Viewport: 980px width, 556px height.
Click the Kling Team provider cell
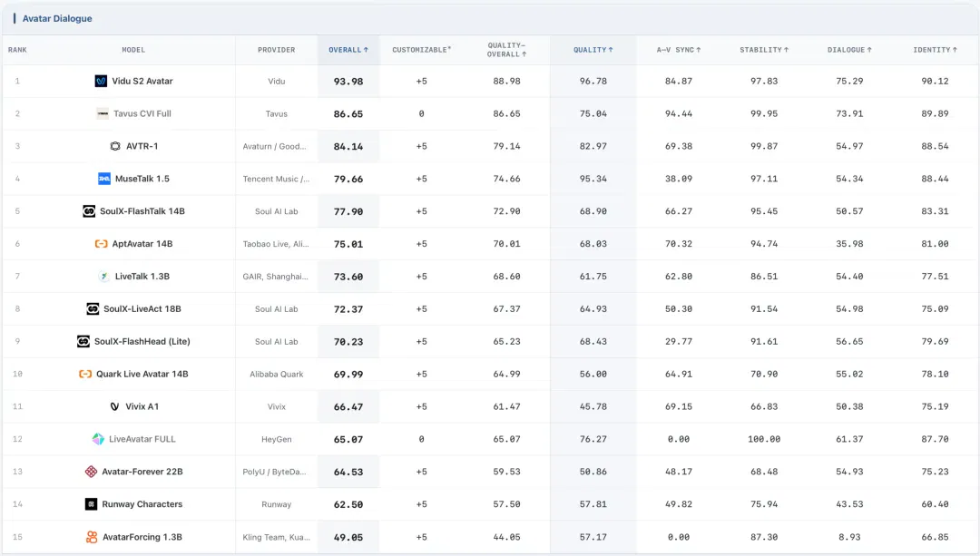(x=276, y=537)
